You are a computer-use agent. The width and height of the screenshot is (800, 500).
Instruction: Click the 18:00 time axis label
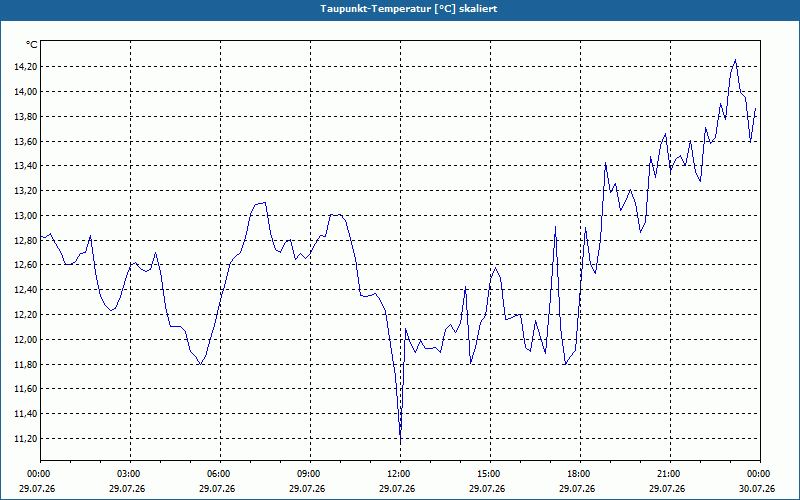[x=581, y=474]
